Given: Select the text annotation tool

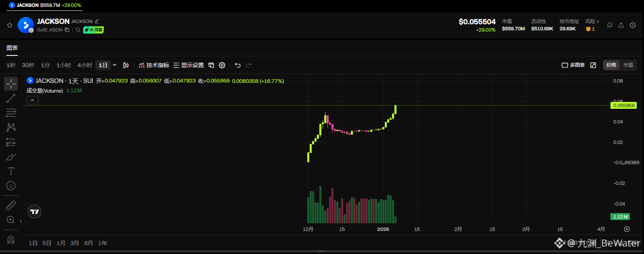Looking at the screenshot, I should 11,171.
